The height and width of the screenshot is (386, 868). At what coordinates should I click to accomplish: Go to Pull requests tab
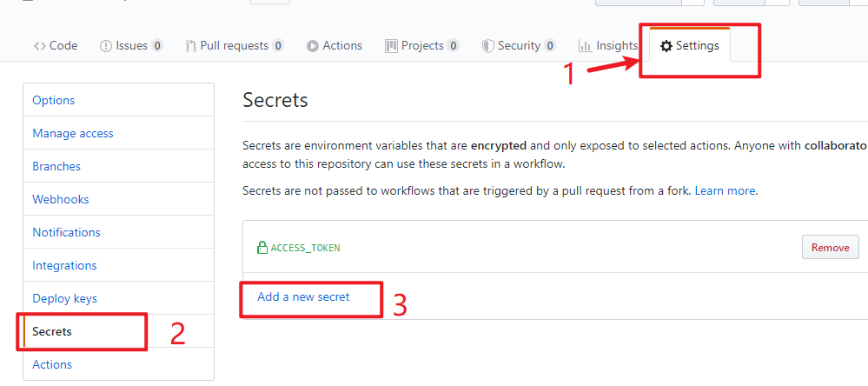click(235, 45)
